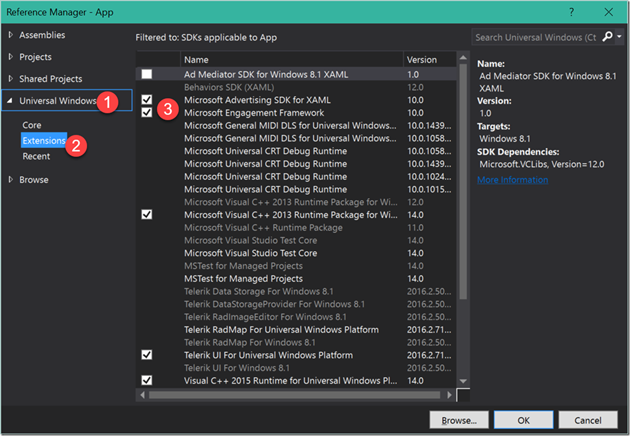Select Microsoft General MIDI DLS version 10.0.1439 row

(297, 125)
